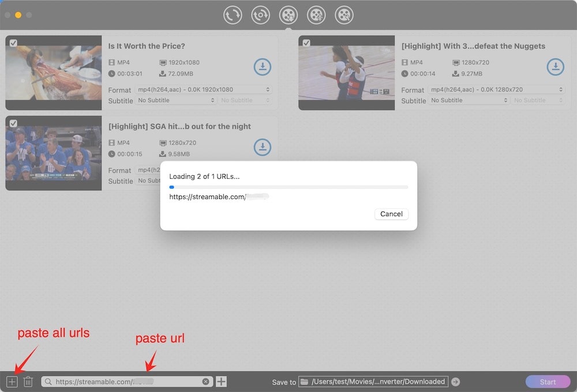This screenshot has height=392, width=577.
Task: Open the DVD ripper tool
Action: [261, 15]
